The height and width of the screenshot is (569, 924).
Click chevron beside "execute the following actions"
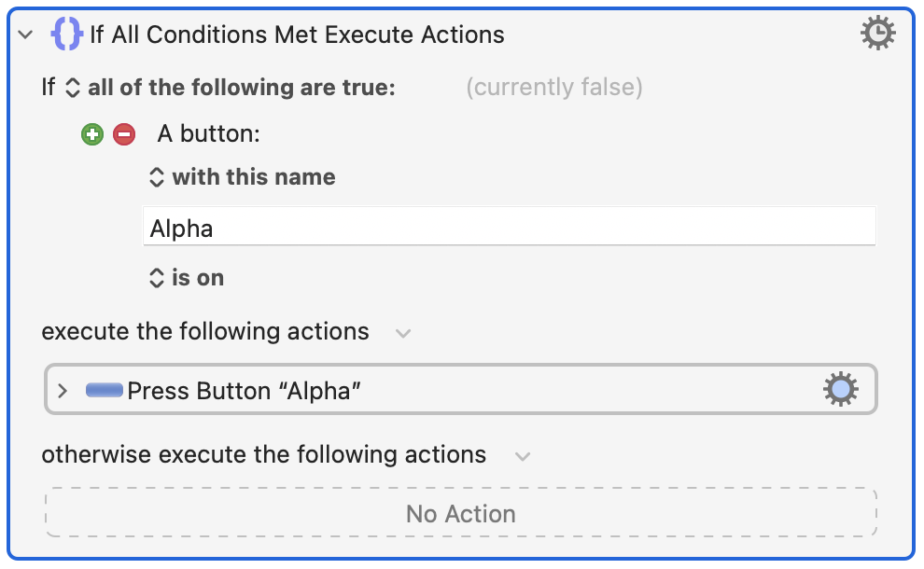(x=403, y=333)
